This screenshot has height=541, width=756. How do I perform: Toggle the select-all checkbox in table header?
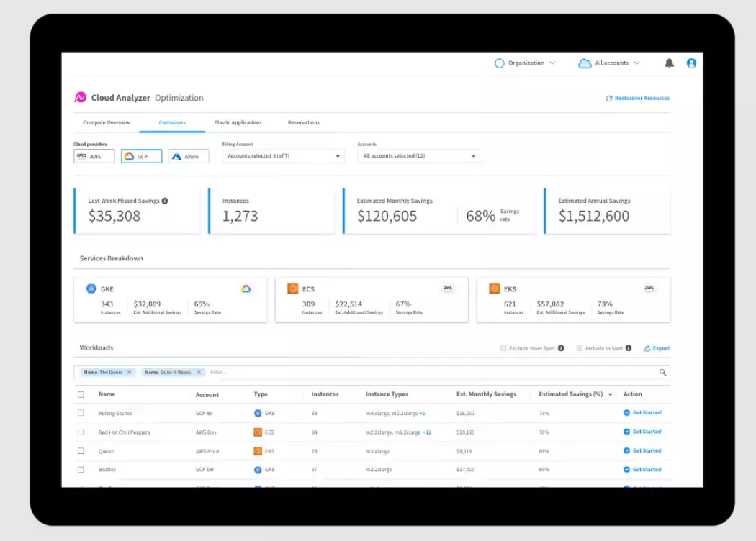point(81,394)
